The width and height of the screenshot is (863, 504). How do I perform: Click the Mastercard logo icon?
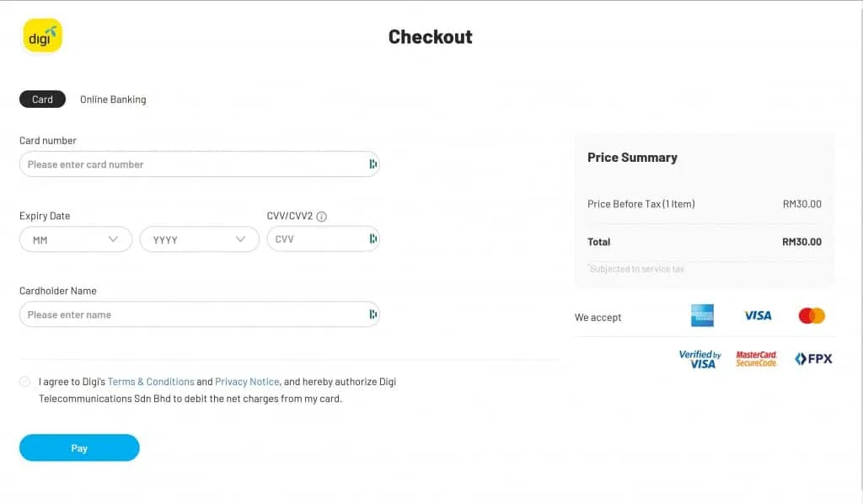pos(812,316)
